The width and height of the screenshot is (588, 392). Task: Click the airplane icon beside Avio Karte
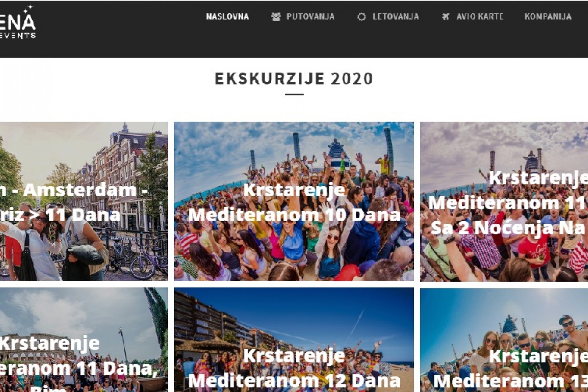pos(446,17)
